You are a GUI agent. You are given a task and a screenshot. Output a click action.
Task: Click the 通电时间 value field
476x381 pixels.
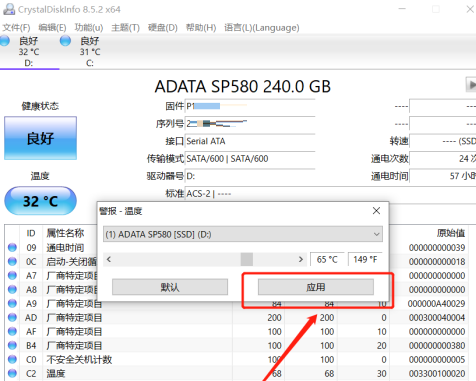tap(443, 176)
